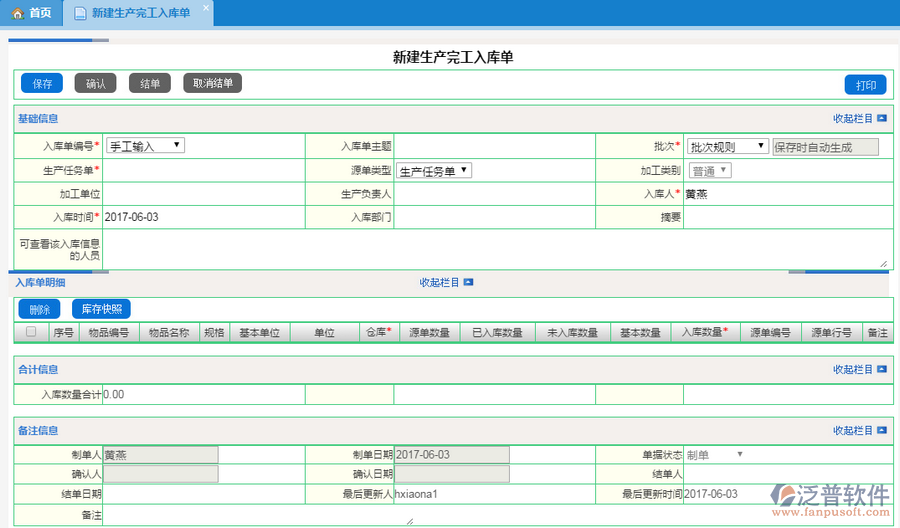Click the 打印 print button
Viewport: 900px width, 528px height.
865,85
